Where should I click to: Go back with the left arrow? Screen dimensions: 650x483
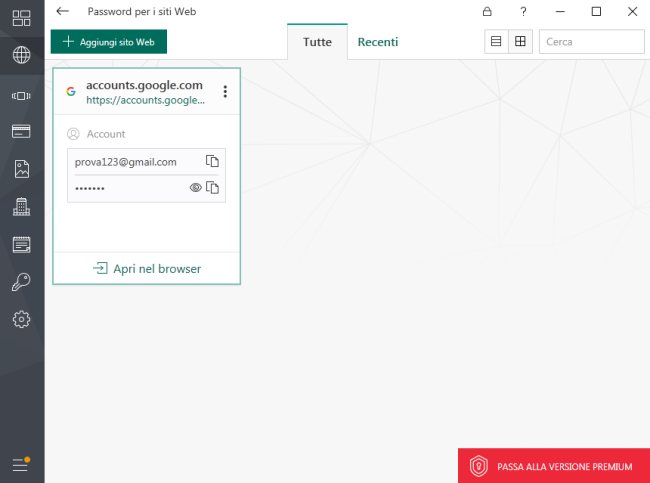[63, 11]
